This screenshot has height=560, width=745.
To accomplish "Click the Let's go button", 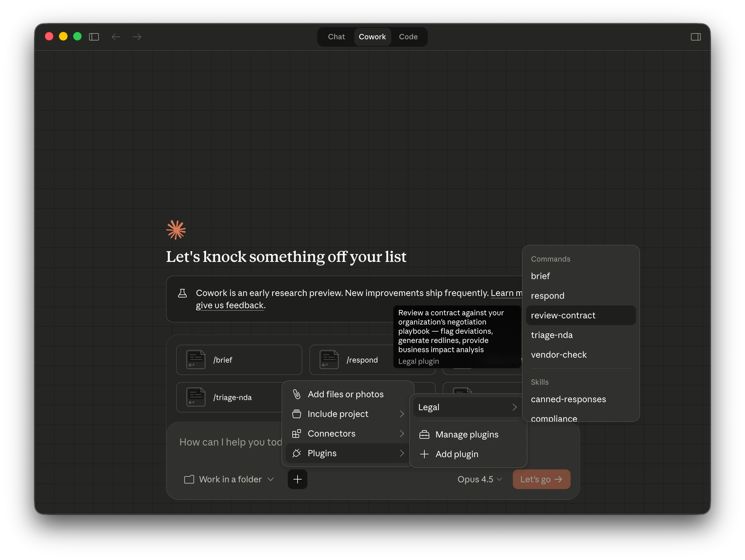I will pos(541,479).
